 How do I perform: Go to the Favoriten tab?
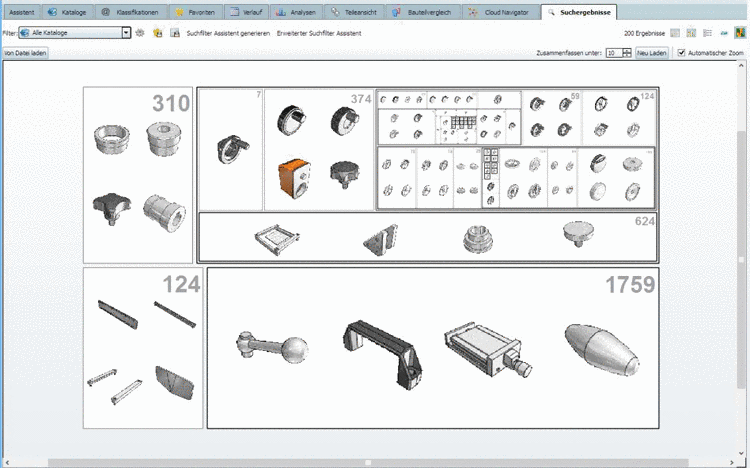pyautogui.click(x=196, y=12)
